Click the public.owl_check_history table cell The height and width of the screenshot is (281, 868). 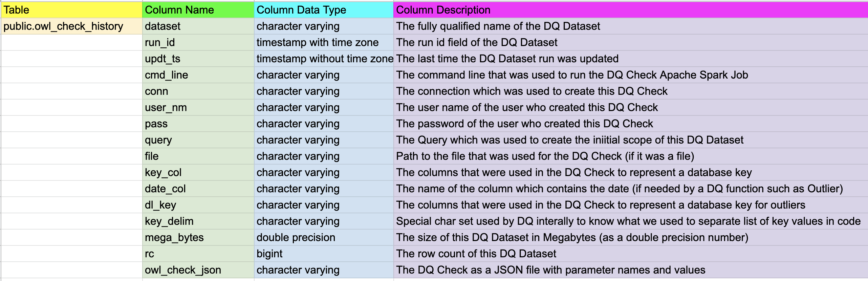[x=71, y=26]
